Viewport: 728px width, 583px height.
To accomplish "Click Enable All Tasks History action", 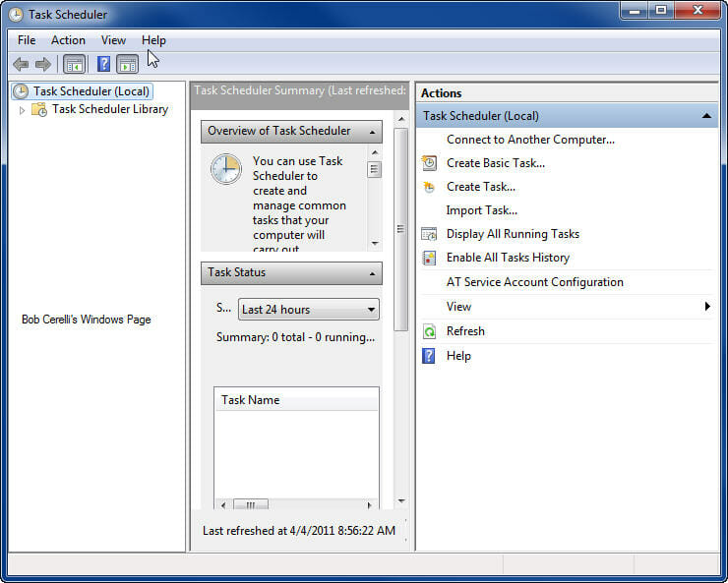I will (508, 258).
